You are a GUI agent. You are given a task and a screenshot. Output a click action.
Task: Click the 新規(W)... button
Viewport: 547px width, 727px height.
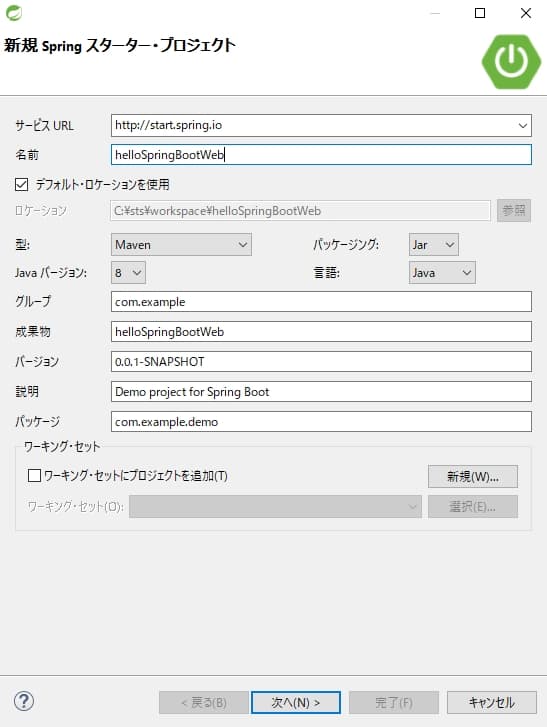pyautogui.click(x=473, y=476)
